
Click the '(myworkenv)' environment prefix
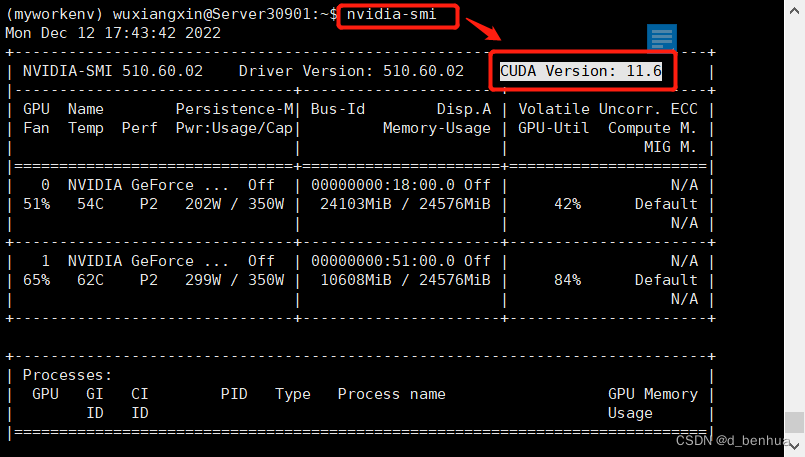coord(54,14)
